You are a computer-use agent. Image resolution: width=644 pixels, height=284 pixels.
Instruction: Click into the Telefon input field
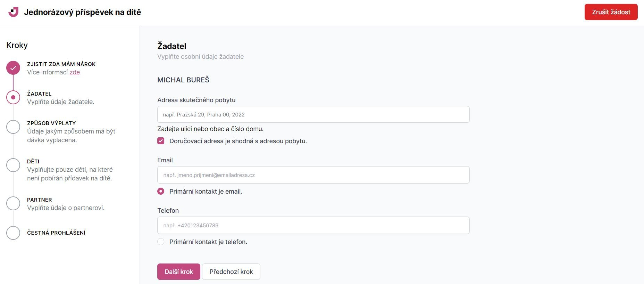pos(313,226)
